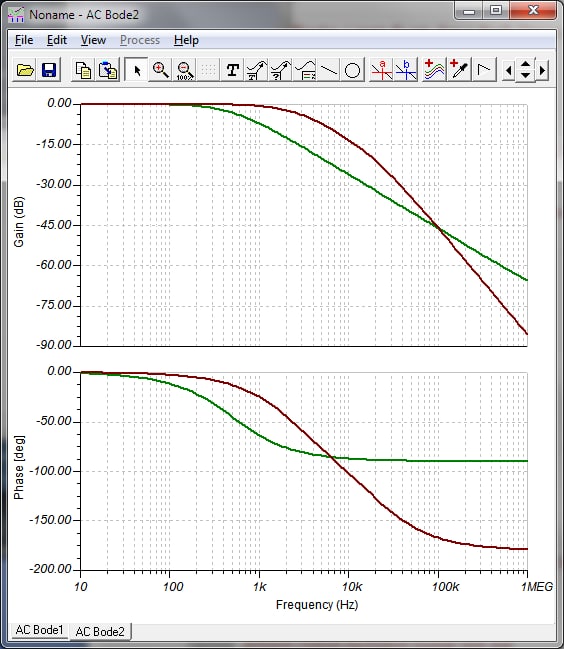The width and height of the screenshot is (564, 649).
Task: Click the -100.00 phase axis value
Action: (x=51, y=471)
